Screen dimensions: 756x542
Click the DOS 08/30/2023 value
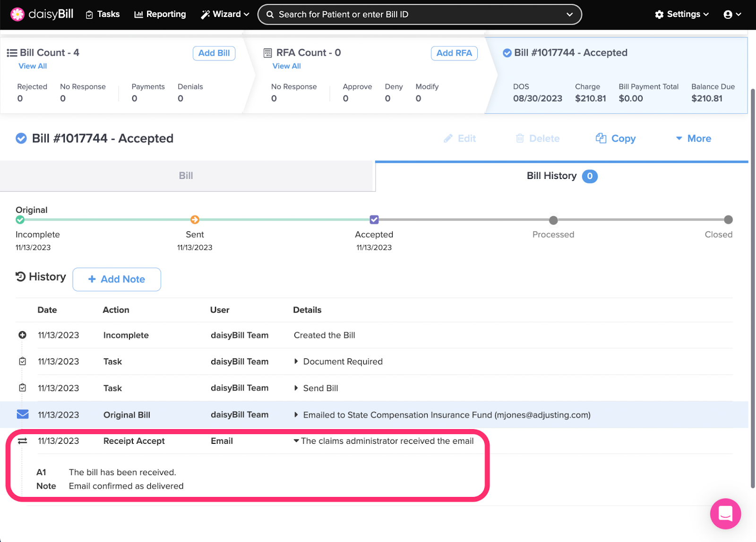(538, 99)
